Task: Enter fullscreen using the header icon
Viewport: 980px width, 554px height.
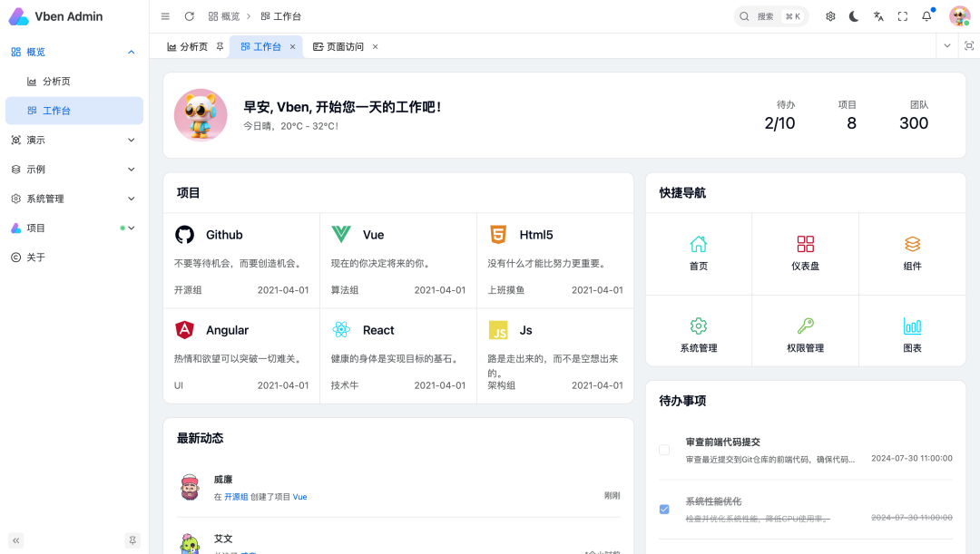Action: point(901,15)
